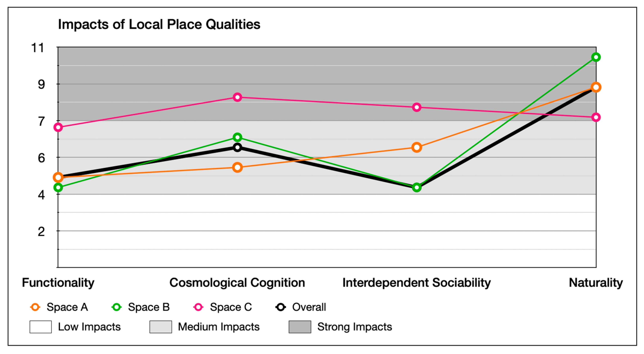644x354 pixels.
Task: Click the orange Space A legend marker
Action: point(35,307)
